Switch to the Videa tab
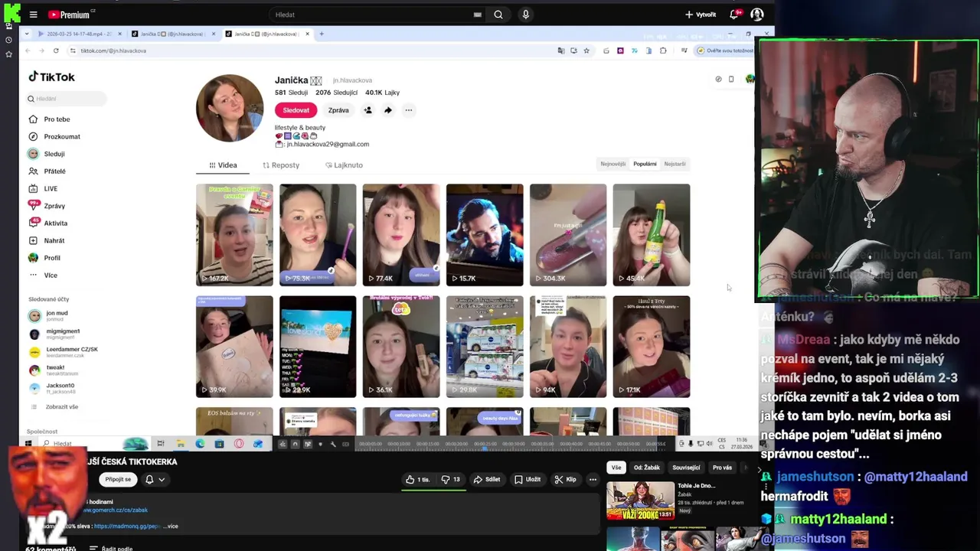 click(223, 165)
